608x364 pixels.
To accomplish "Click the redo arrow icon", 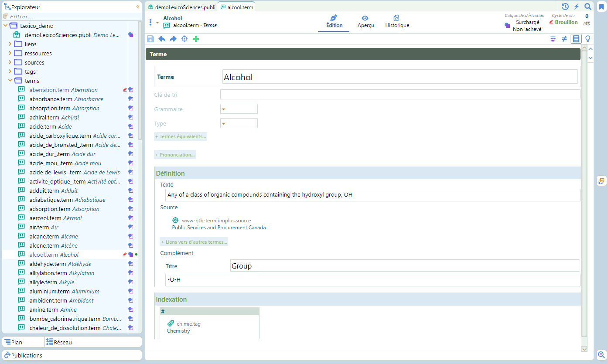I will [x=173, y=39].
